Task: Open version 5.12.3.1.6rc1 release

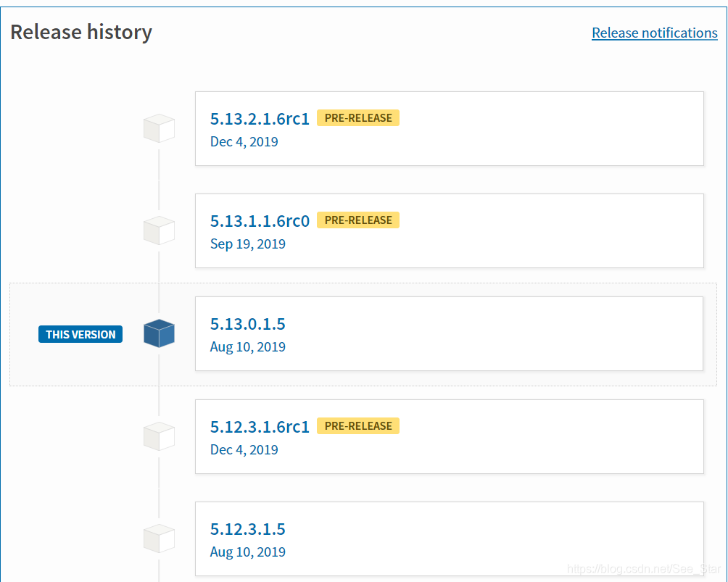Action: click(x=260, y=427)
